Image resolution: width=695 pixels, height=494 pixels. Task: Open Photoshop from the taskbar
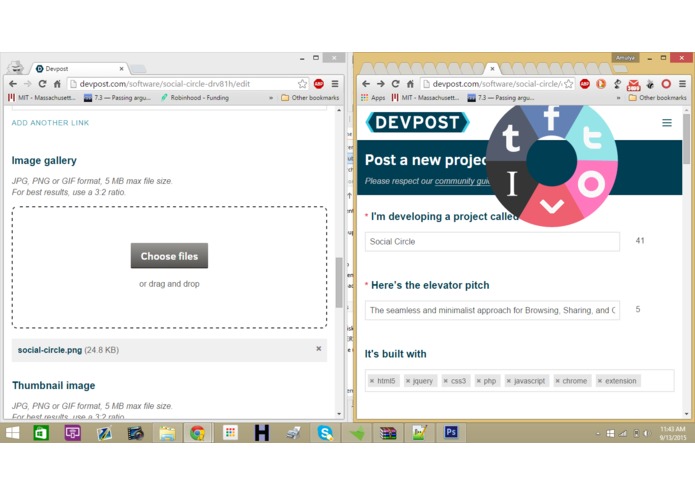click(451, 432)
